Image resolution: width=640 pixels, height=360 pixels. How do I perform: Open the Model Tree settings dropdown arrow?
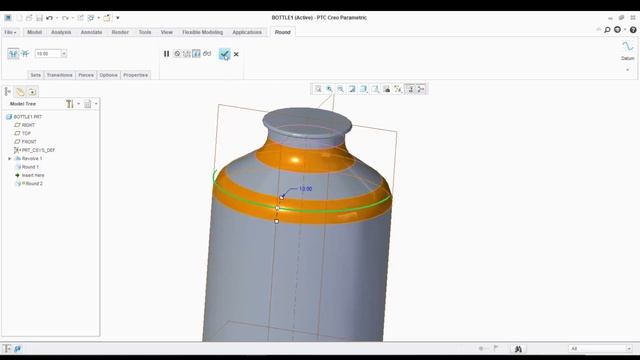click(x=78, y=104)
